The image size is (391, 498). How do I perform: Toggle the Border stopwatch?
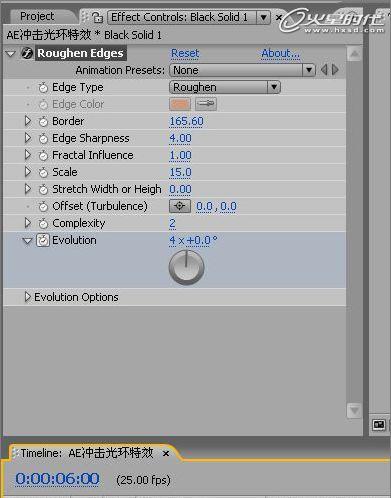tap(43, 122)
